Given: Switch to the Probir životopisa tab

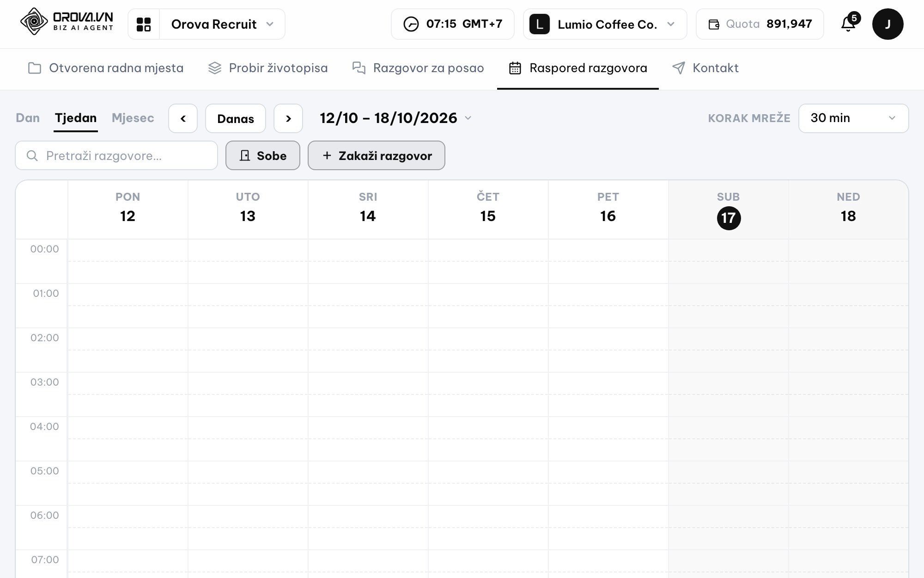Looking at the screenshot, I should pos(268,68).
